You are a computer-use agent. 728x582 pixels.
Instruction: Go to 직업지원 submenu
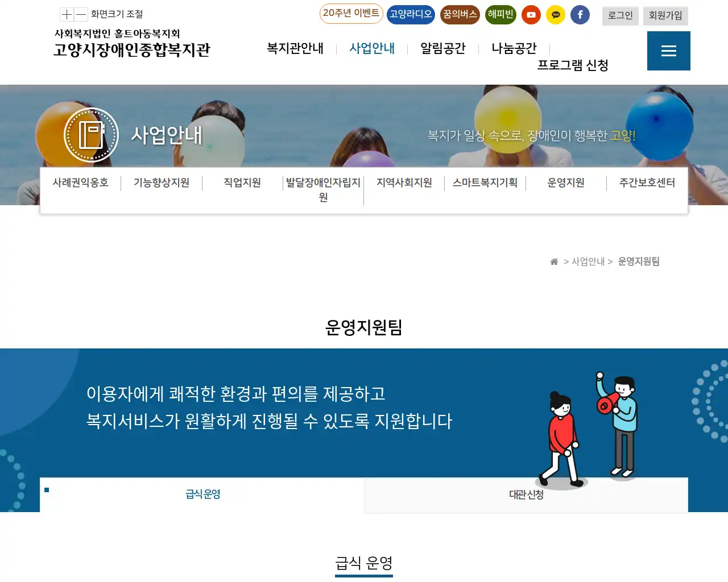[x=242, y=183]
